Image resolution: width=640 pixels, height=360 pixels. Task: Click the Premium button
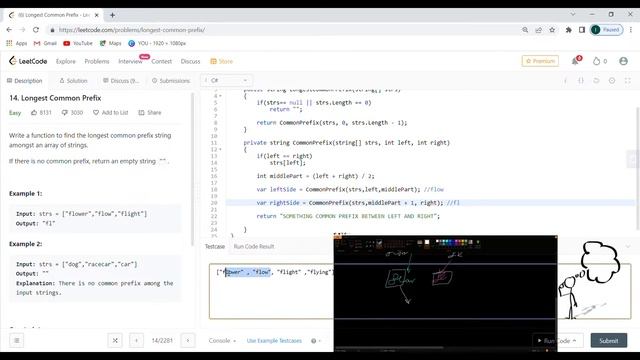click(540, 61)
